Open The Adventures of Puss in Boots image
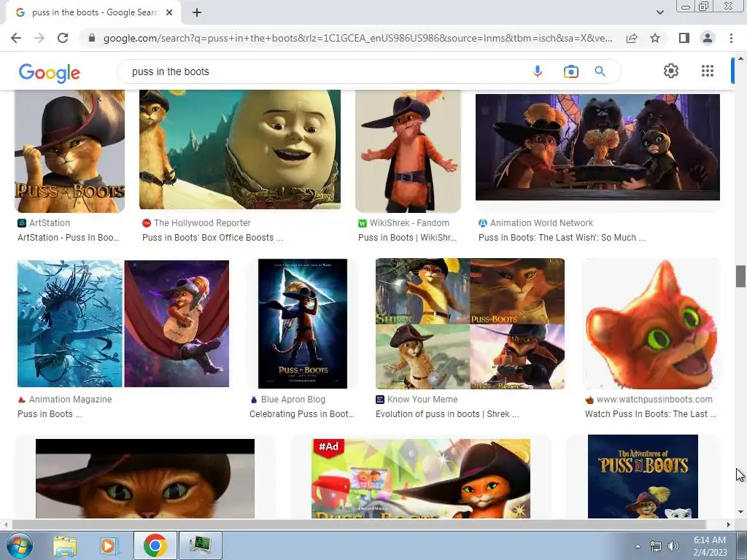Image resolution: width=747 pixels, height=560 pixels. pos(643,476)
